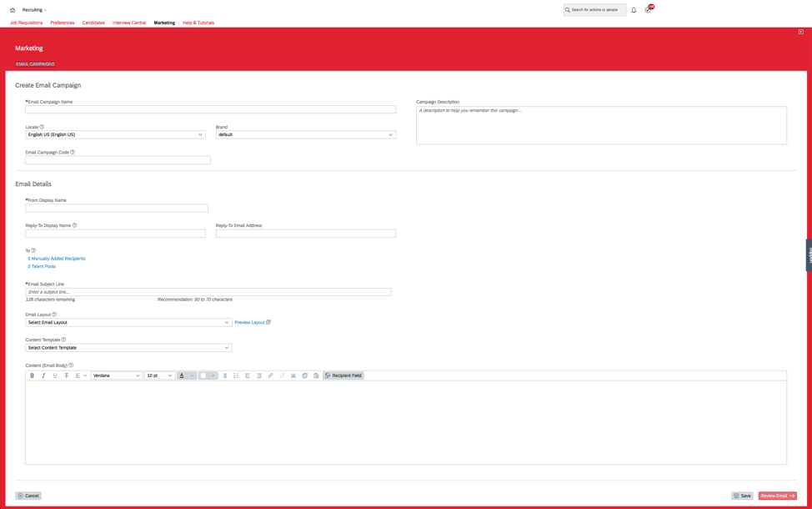The width and height of the screenshot is (812, 509).
Task: Open the notifications bell icon
Action: (x=634, y=10)
